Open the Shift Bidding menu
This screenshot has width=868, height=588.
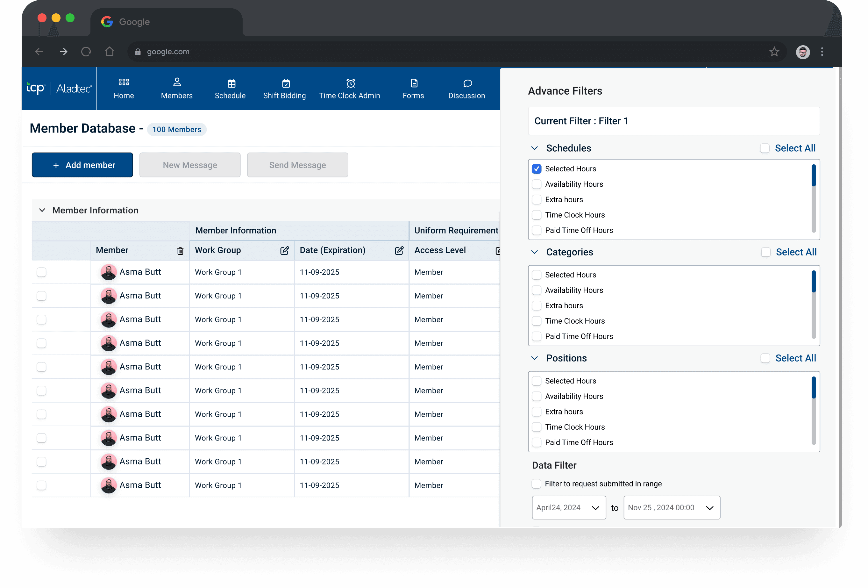(x=284, y=89)
